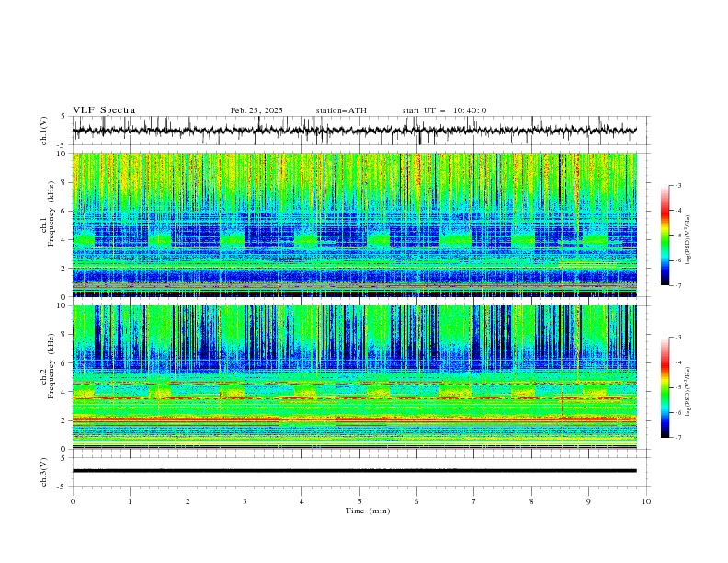This screenshot has width=728, height=563.
Task: Click the 'ch.3(V)' waveform axis label
Action: tap(44, 472)
